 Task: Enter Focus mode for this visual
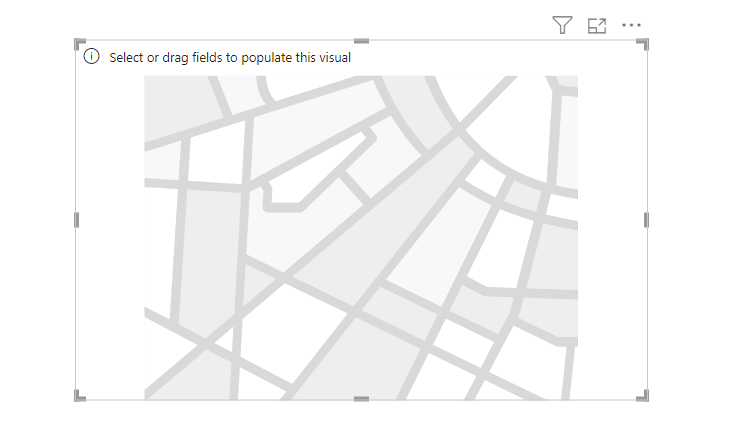click(597, 26)
